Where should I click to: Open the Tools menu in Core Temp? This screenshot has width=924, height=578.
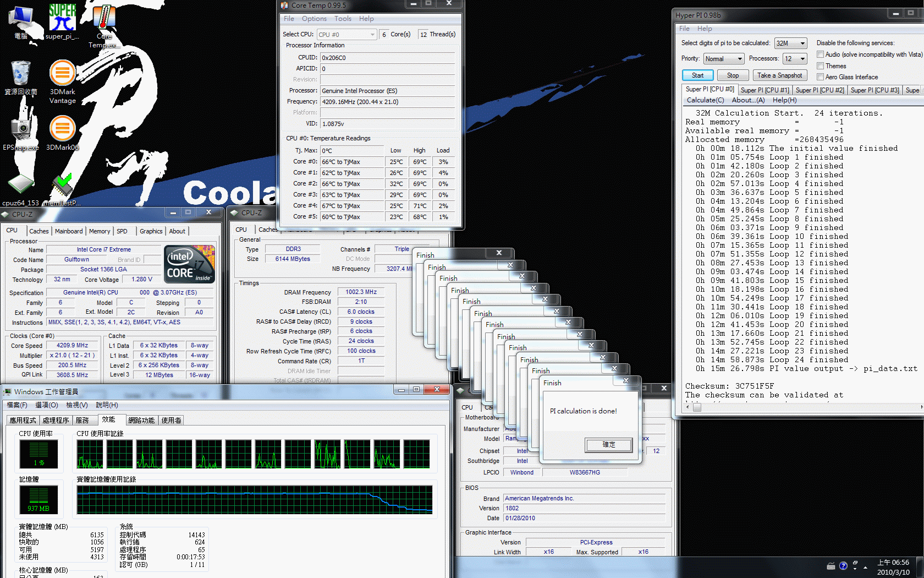tap(343, 19)
